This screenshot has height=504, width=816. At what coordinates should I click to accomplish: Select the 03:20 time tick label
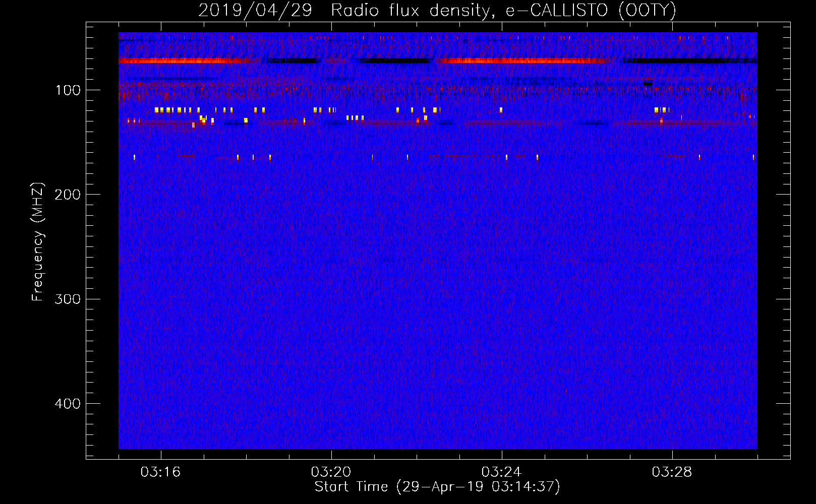click(331, 472)
